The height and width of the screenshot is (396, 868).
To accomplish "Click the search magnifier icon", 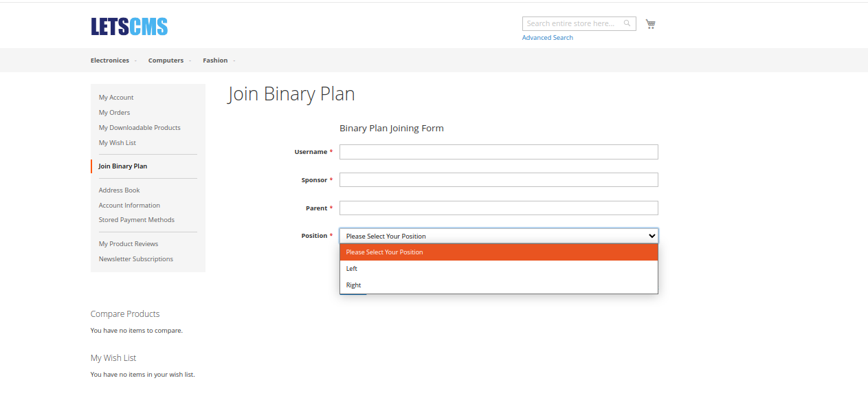I will pos(627,23).
